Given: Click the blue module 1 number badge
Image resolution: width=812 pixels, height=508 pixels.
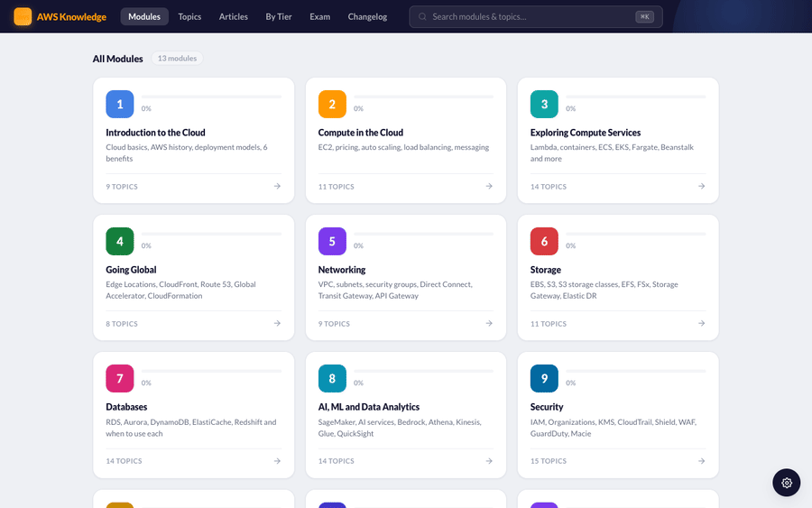Looking at the screenshot, I should [x=120, y=104].
